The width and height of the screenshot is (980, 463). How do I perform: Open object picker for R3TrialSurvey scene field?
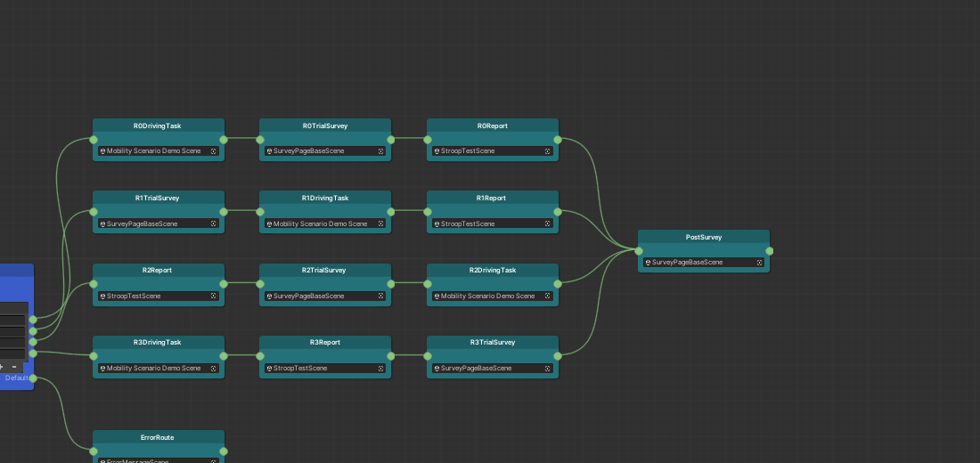(548, 369)
